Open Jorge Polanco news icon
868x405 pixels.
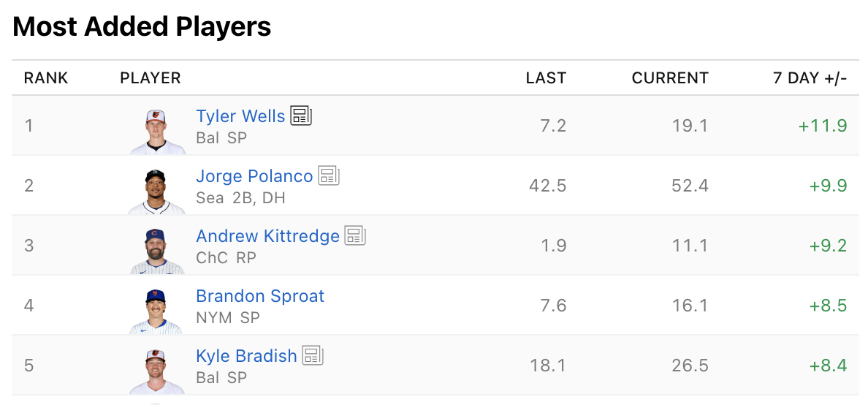[x=329, y=175]
